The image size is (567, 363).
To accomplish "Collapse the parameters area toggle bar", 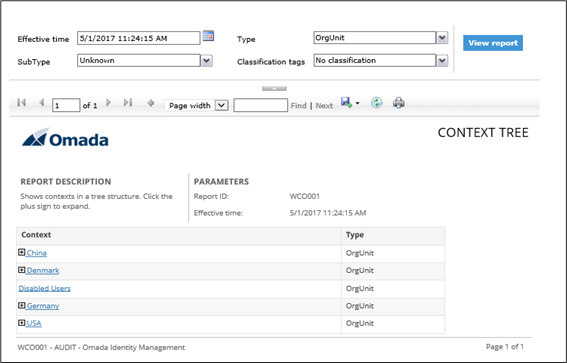I will click(x=274, y=89).
